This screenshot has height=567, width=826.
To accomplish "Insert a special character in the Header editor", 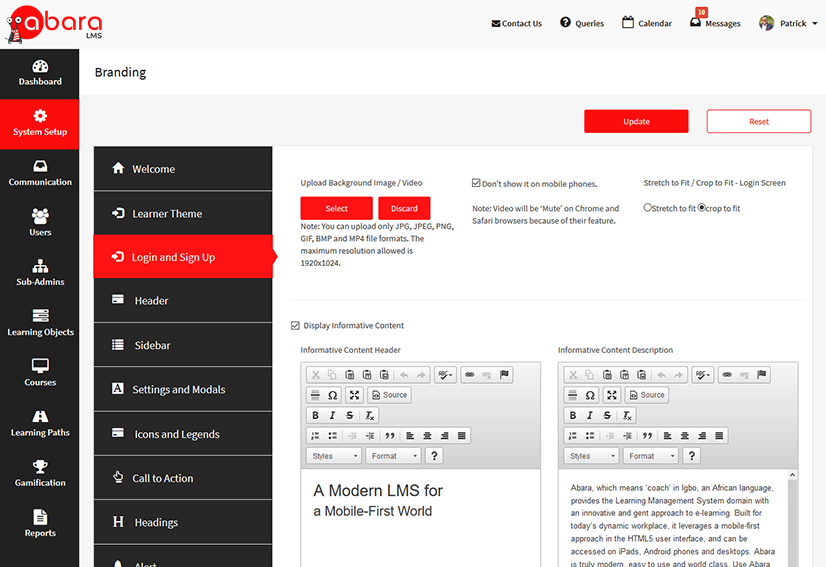I will coord(332,395).
